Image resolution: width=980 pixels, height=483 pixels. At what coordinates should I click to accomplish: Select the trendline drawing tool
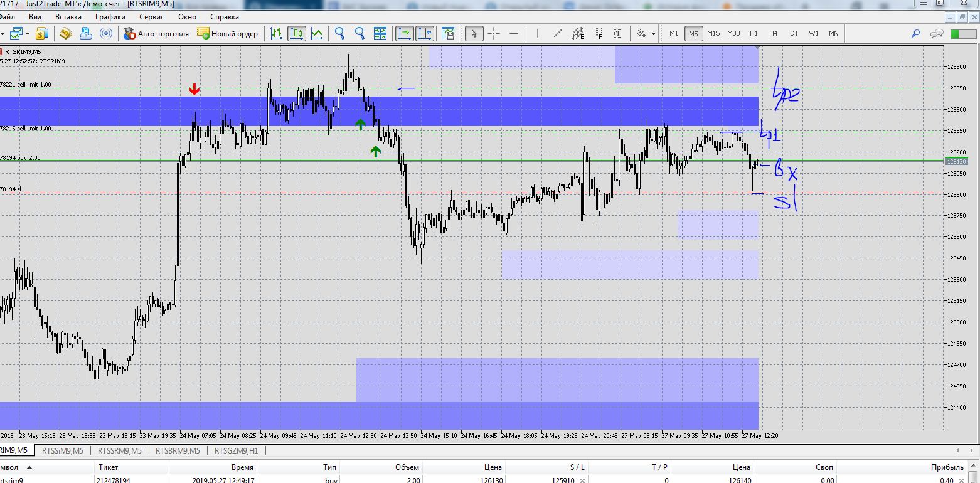click(x=558, y=33)
